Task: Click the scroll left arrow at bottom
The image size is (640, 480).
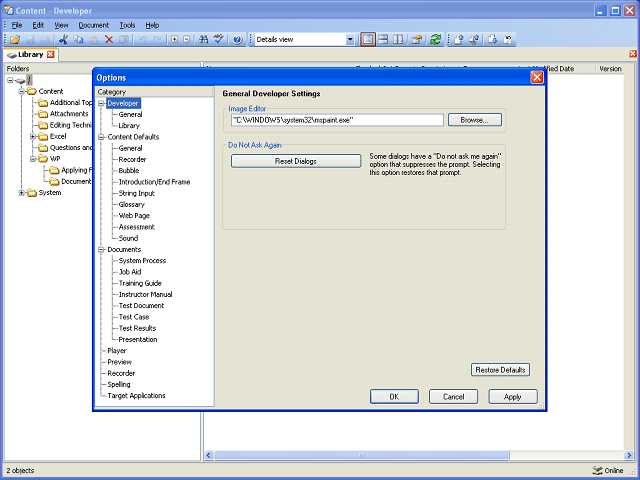Action: click(209, 455)
